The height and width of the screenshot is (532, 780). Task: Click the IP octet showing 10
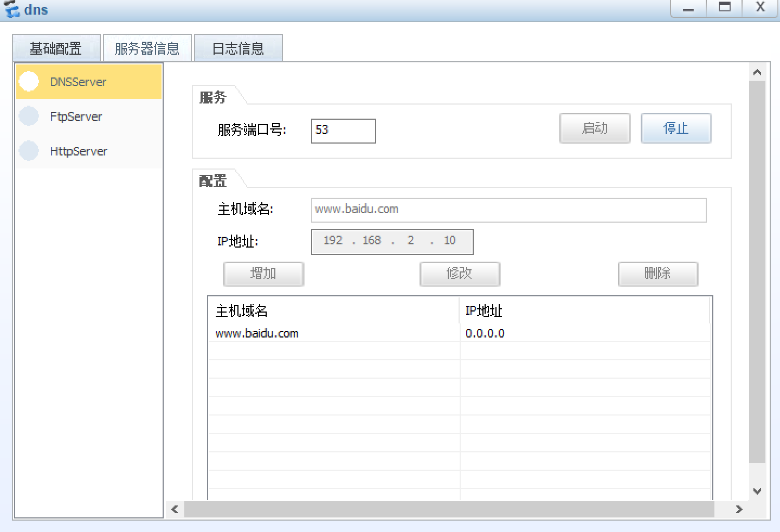450,241
